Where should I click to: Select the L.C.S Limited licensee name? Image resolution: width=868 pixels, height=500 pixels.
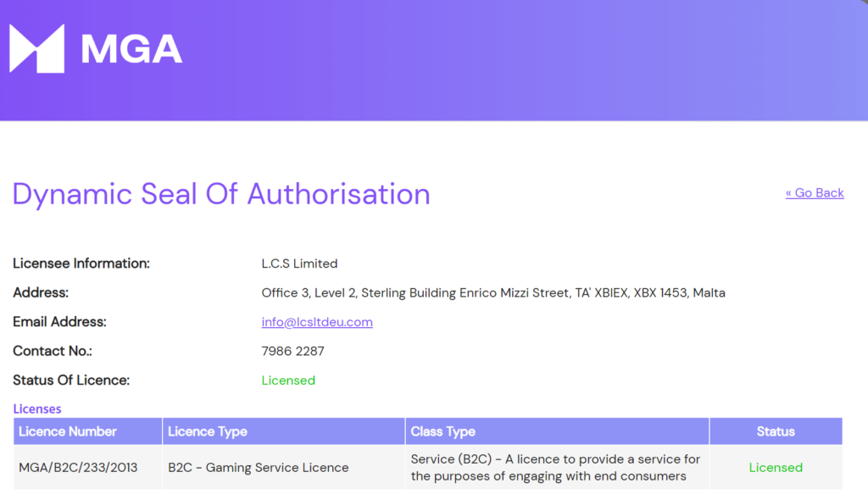[x=299, y=264]
